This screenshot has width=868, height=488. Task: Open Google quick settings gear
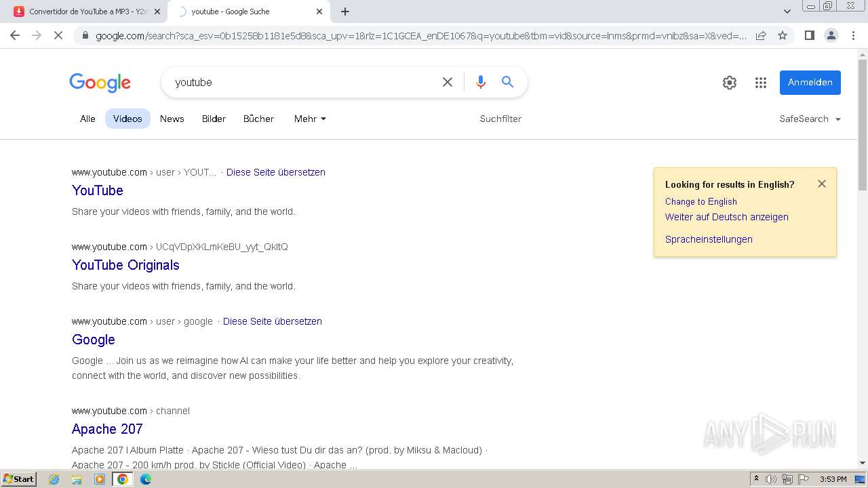coord(730,83)
